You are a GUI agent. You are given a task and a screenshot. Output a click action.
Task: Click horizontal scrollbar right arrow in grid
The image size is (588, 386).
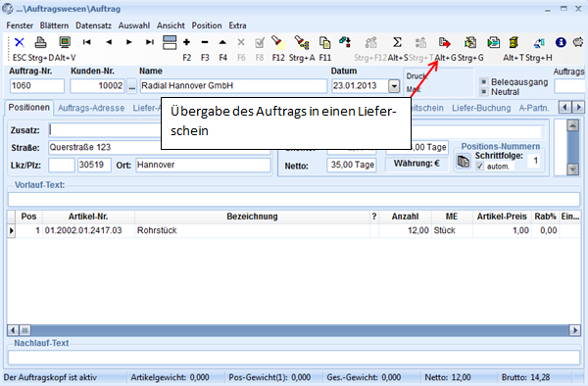(x=574, y=330)
